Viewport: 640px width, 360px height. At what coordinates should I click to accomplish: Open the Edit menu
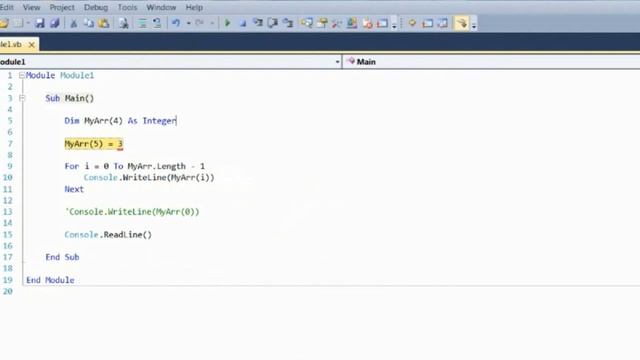[7, 7]
